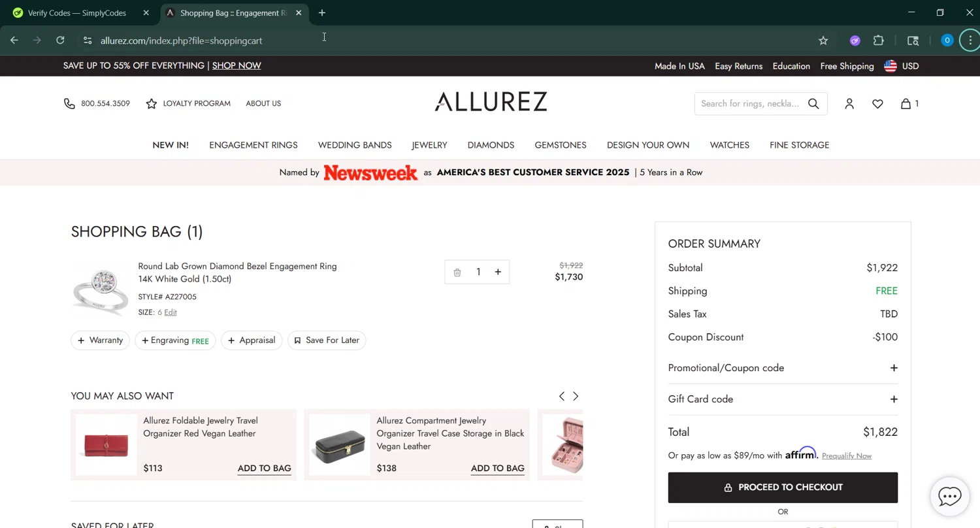This screenshot has height=528, width=980.
Task: Close the Verify Codes tab
Action: [146, 12]
